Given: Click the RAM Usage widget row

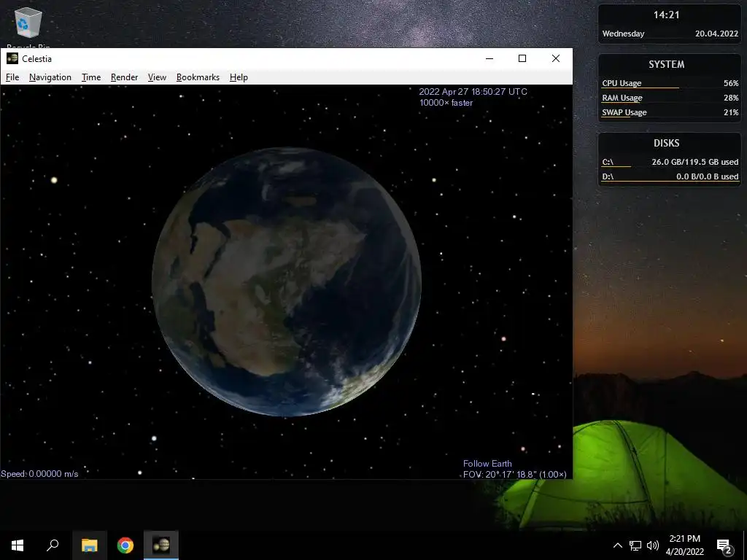Looking at the screenshot, I should coord(670,98).
